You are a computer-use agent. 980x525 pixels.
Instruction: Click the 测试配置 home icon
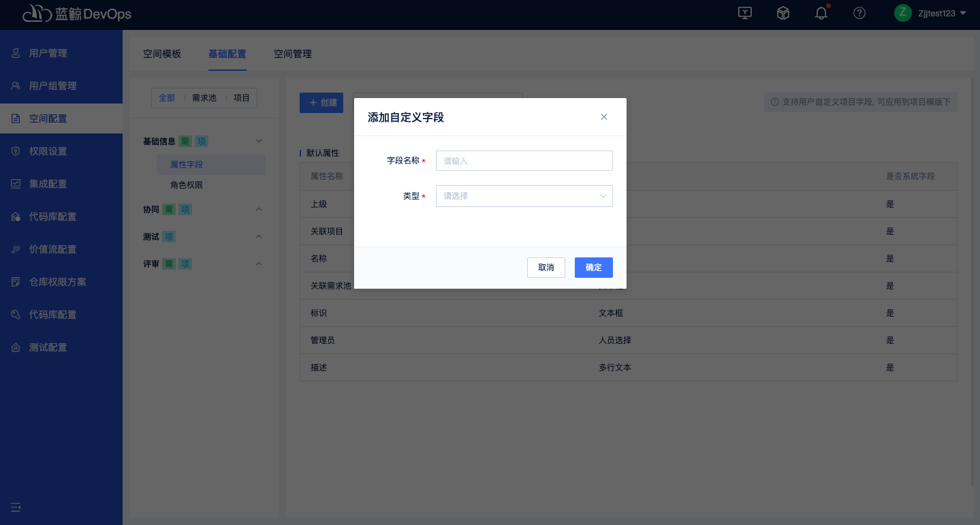(16, 347)
